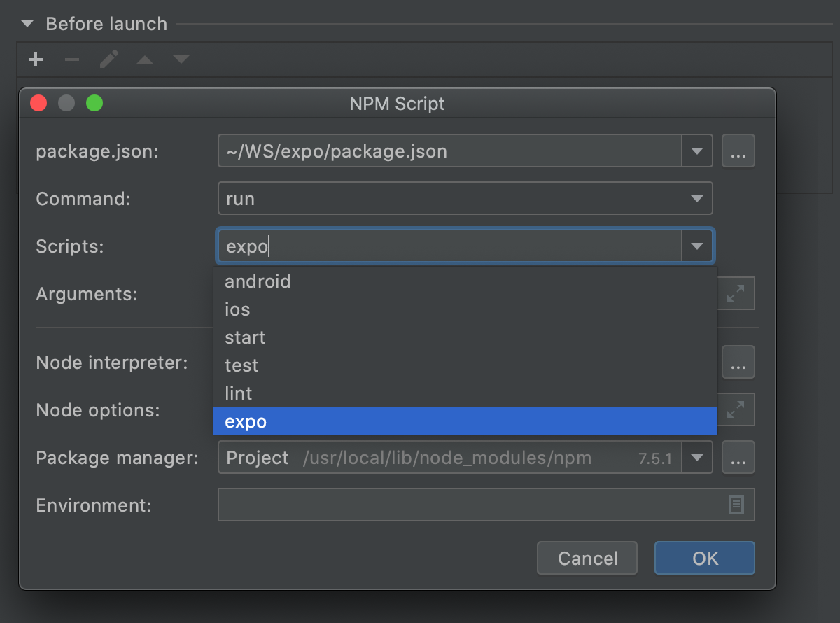Click the environment variables icon in Environment field

(x=736, y=505)
